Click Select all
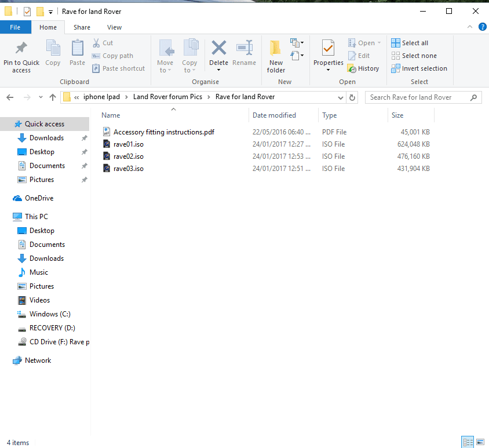Screen dimensions: 489x448 pyautogui.click(x=410, y=43)
